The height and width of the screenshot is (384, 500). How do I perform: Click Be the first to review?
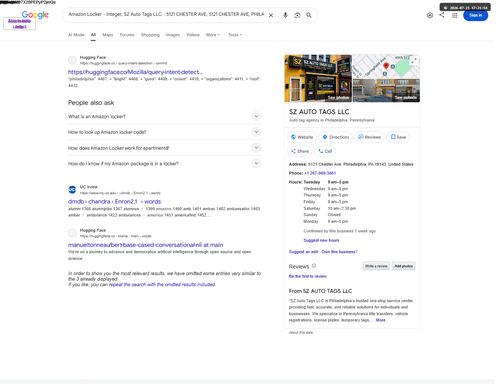tap(308, 276)
